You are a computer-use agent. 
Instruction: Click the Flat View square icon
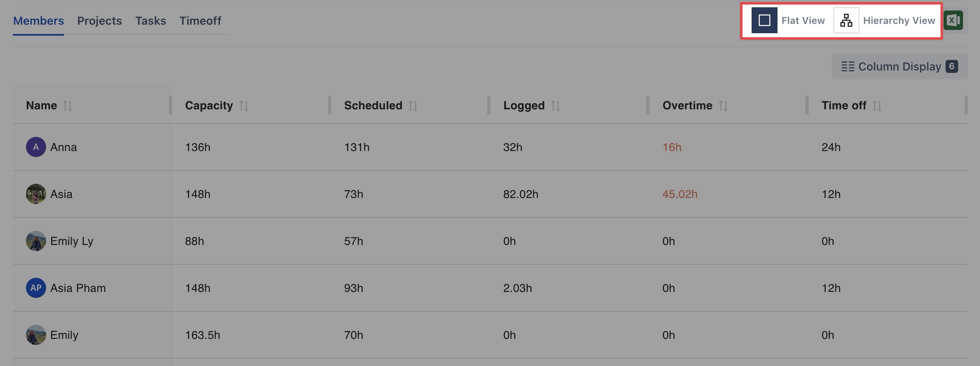764,20
